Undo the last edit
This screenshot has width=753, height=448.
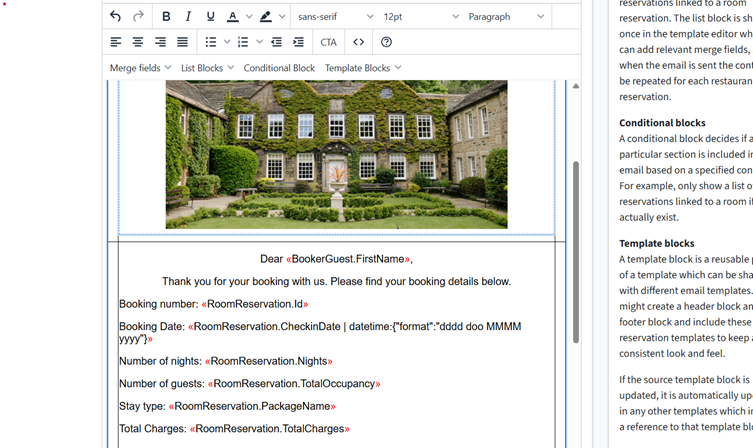click(115, 16)
